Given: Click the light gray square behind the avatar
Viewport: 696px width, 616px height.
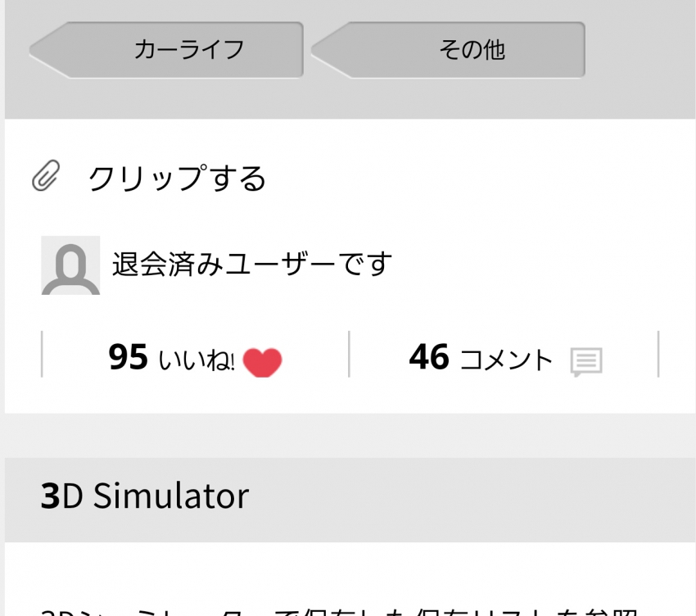Looking at the screenshot, I should [70, 265].
